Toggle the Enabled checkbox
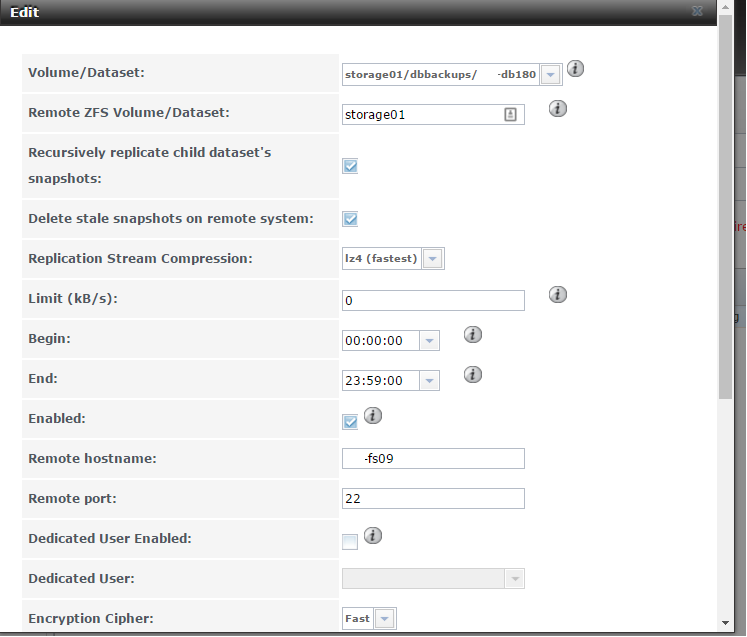 tap(350, 422)
